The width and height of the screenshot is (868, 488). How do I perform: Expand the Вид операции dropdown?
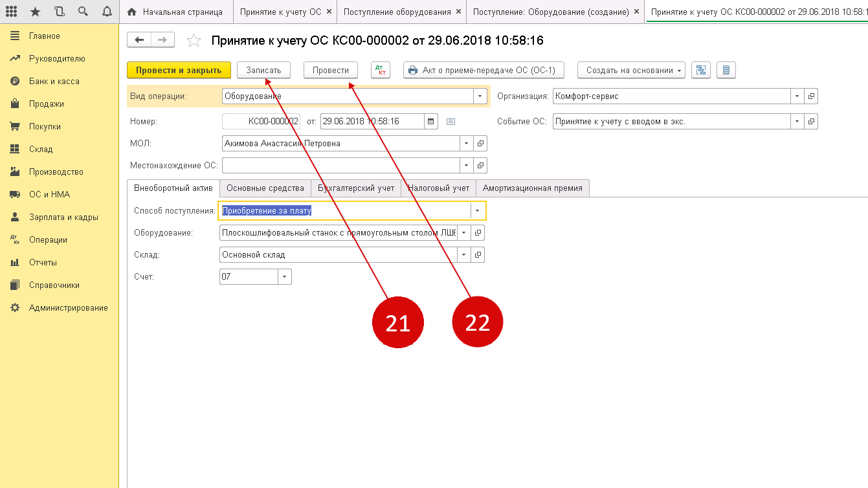(480, 96)
